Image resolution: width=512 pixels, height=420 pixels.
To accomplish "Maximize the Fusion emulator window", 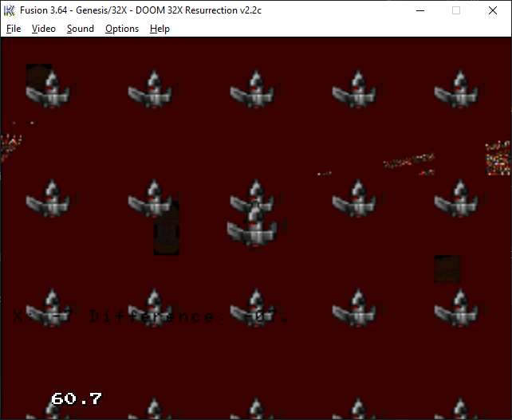I will [456, 10].
